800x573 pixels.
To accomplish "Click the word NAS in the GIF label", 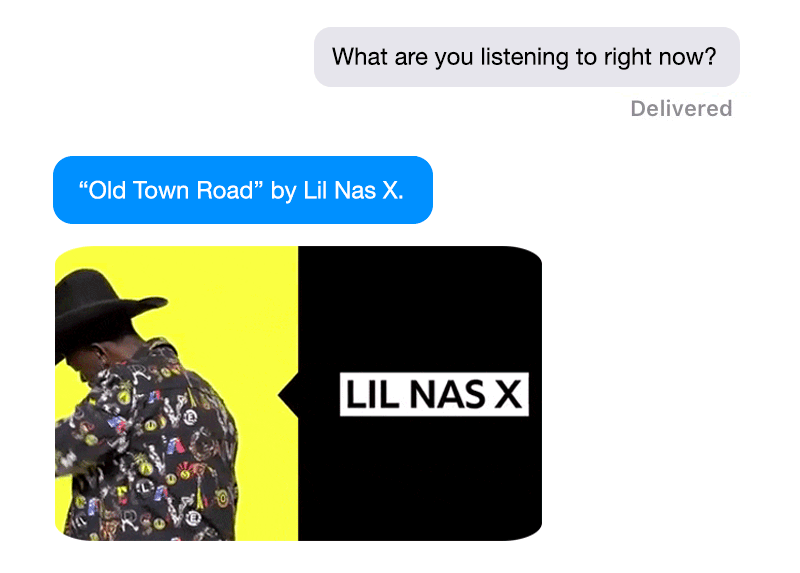I will pos(447,394).
